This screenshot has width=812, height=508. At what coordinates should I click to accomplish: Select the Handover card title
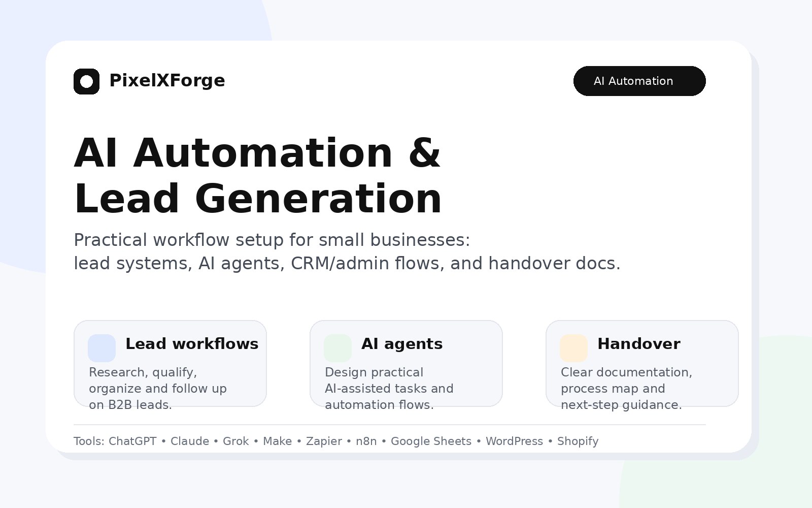click(639, 344)
